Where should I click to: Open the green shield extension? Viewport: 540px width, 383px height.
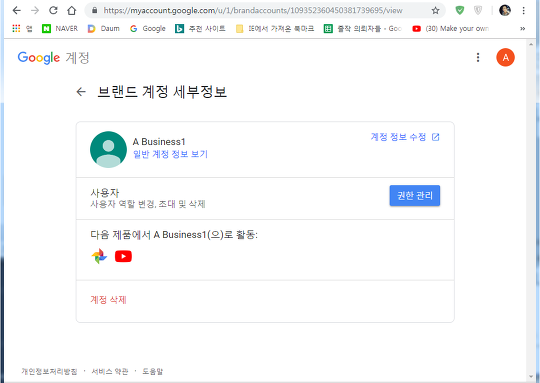[460, 10]
